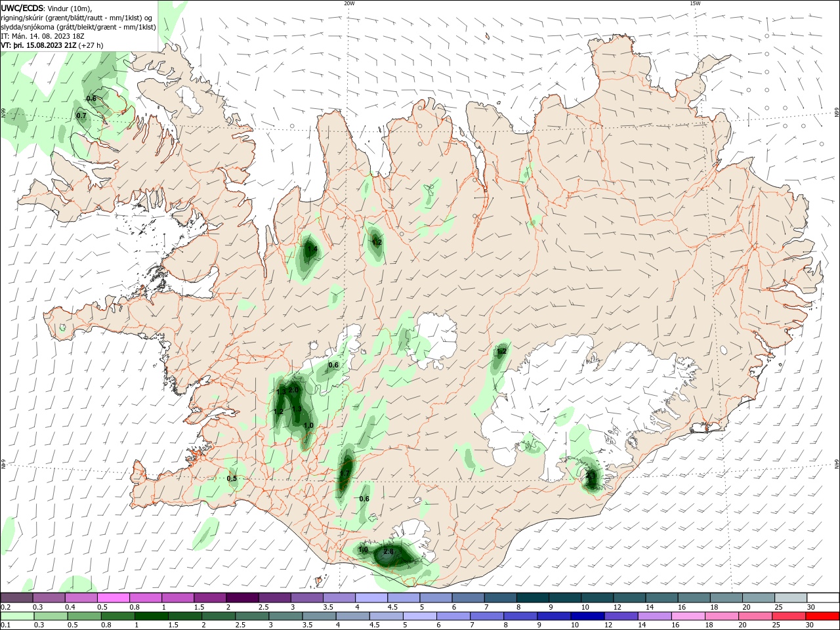Click the 1.7 rainfall value on the map

[345, 473]
